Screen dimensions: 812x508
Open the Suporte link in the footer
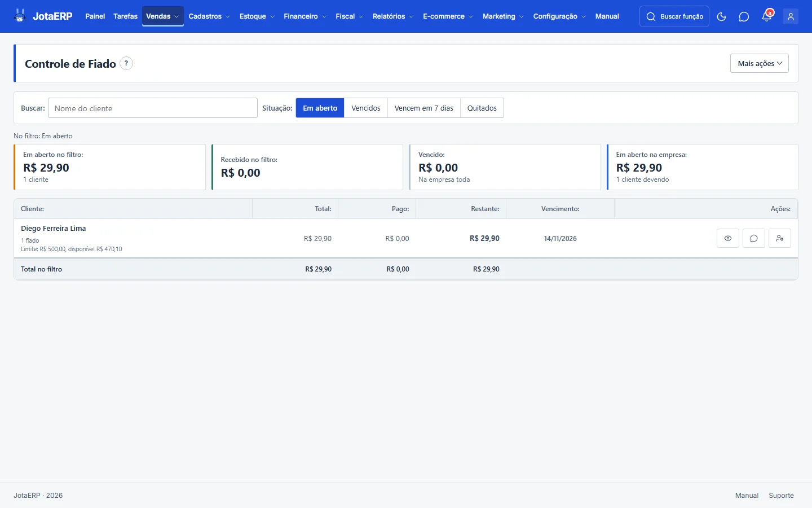[781, 496]
